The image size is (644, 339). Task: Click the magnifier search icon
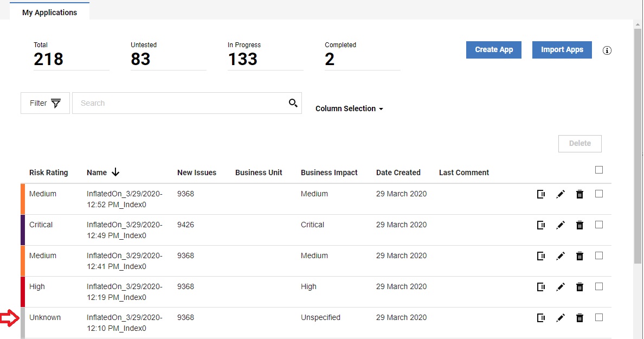pyautogui.click(x=293, y=103)
